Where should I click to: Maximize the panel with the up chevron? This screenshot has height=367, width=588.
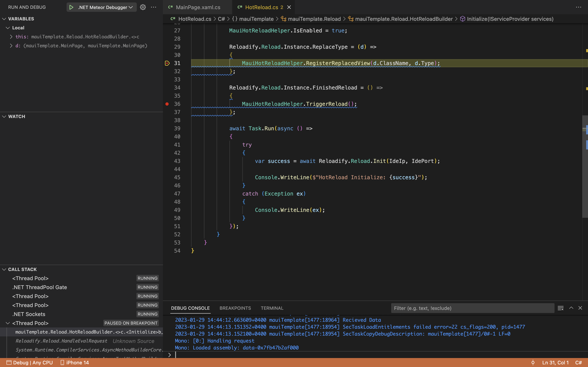click(x=571, y=308)
